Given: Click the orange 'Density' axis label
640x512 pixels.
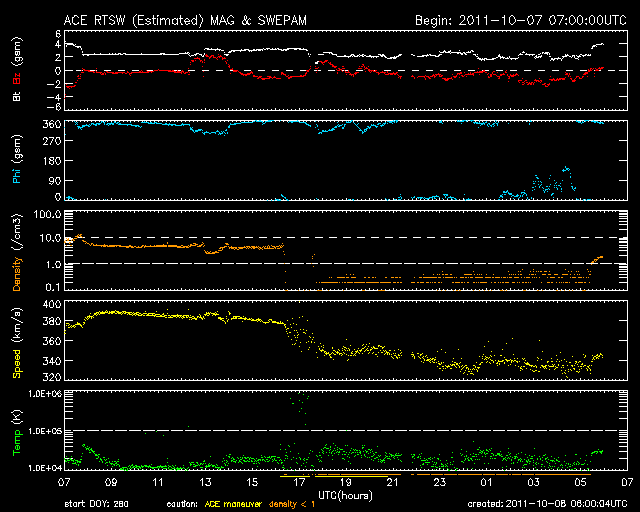Looking at the screenshot, I should click(17, 274).
